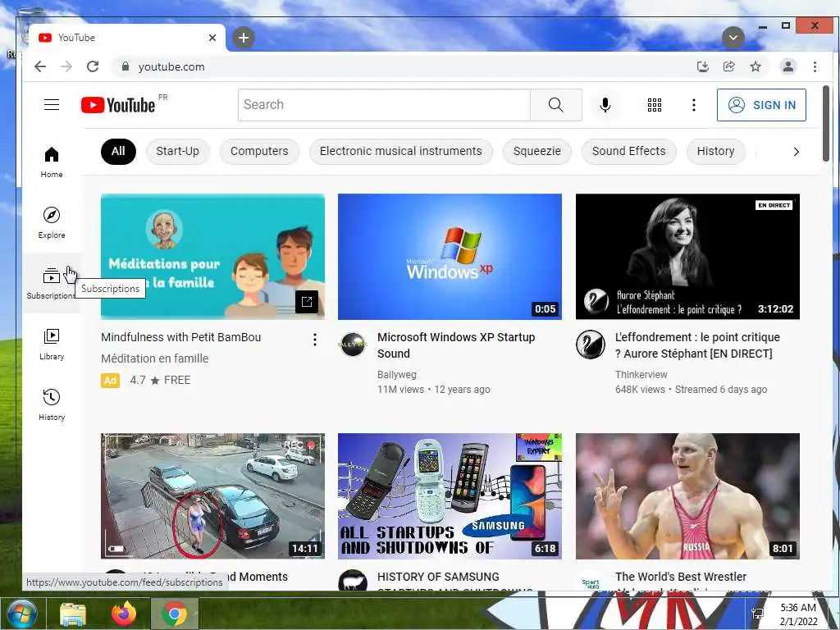Screen dimensions: 840x630
Task: Open Explore in sidebar
Action: point(52,223)
